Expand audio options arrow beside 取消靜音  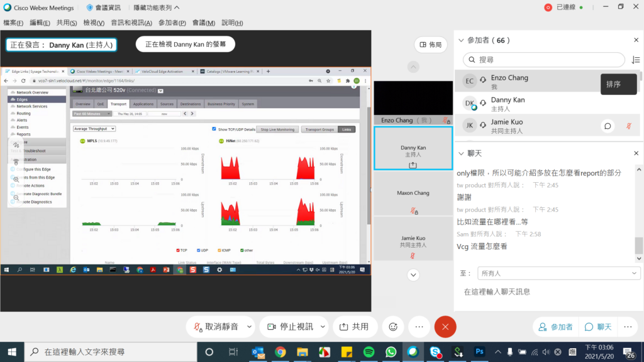tap(249, 327)
